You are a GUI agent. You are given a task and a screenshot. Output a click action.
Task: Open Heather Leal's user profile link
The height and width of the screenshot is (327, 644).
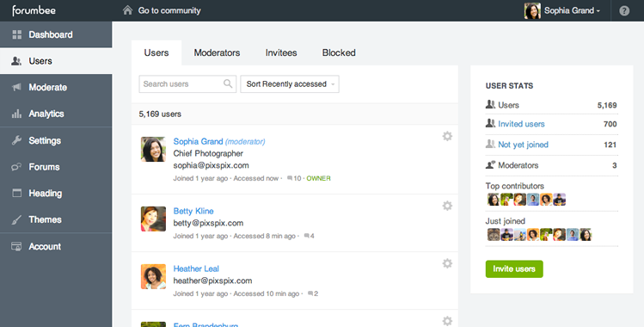point(196,268)
